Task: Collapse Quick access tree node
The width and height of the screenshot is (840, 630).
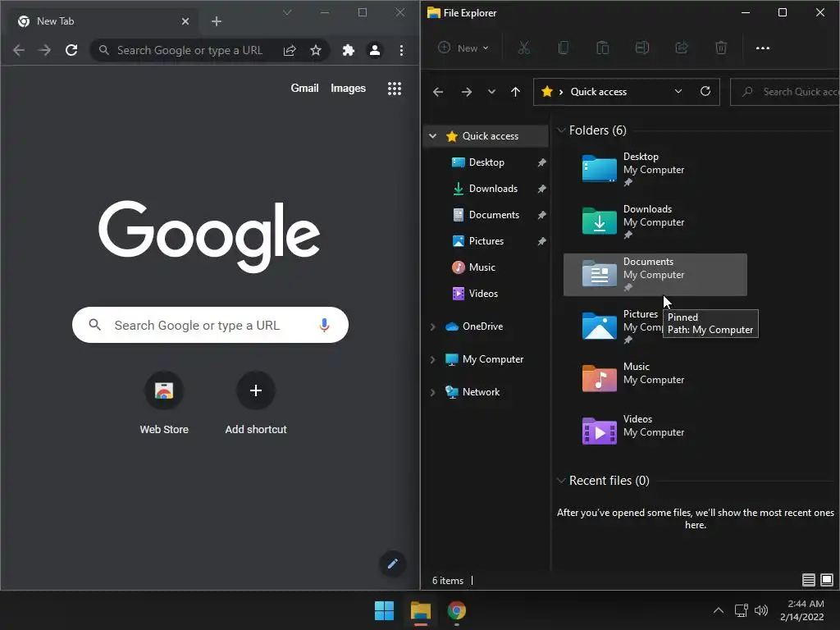Action: click(x=433, y=136)
